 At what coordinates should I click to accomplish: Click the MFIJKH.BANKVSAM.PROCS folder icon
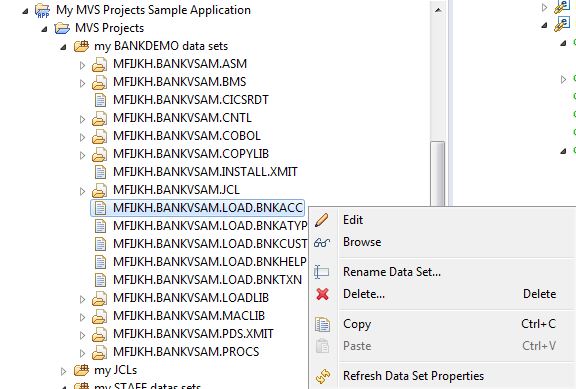[99, 353]
